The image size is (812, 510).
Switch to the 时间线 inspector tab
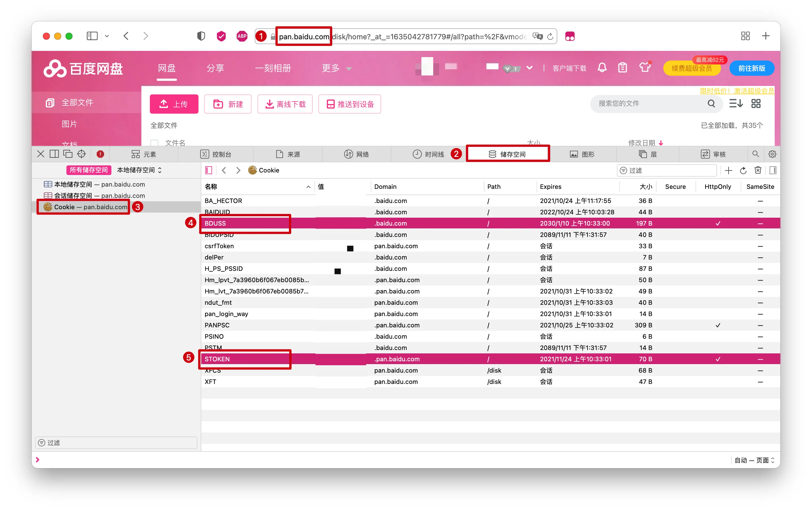[x=428, y=154]
